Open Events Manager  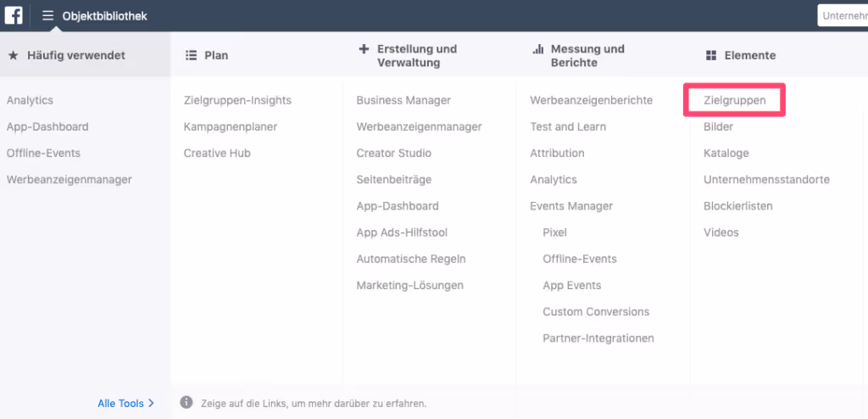pyautogui.click(x=571, y=206)
